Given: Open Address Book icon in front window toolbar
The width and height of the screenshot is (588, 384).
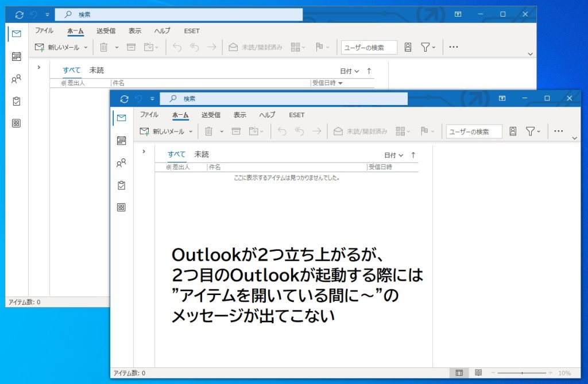Looking at the screenshot, I should [513, 131].
